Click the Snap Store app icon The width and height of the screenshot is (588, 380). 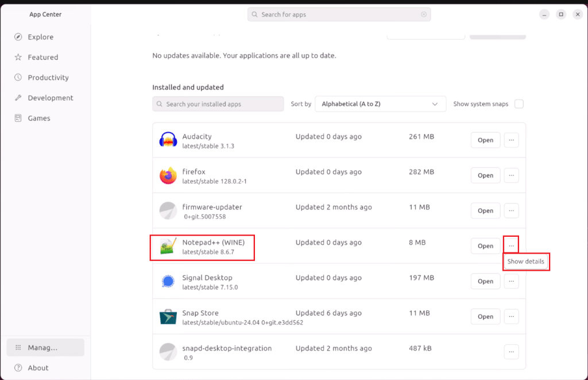[x=168, y=317]
